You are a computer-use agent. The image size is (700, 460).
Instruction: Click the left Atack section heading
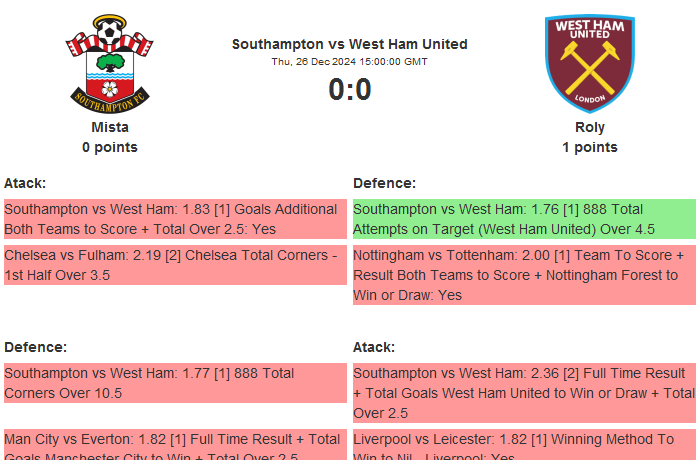point(25,183)
